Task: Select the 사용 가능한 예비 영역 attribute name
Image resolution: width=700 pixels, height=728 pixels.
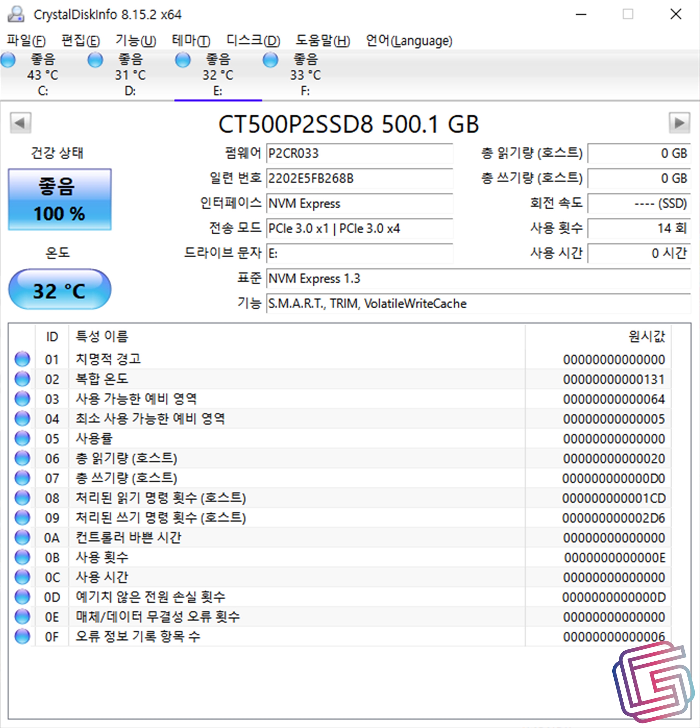Action: [136, 399]
